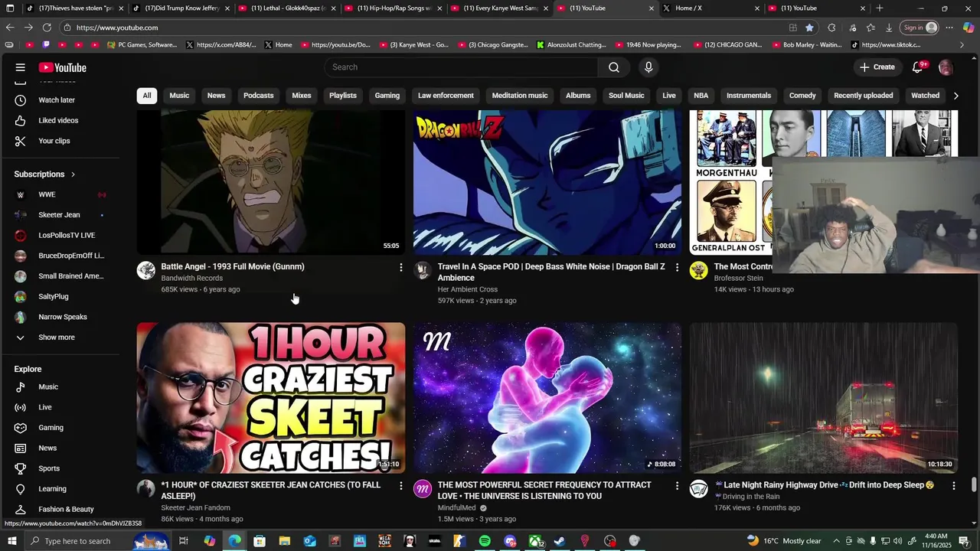
Task: Open the account avatar menu
Action: click(946, 67)
